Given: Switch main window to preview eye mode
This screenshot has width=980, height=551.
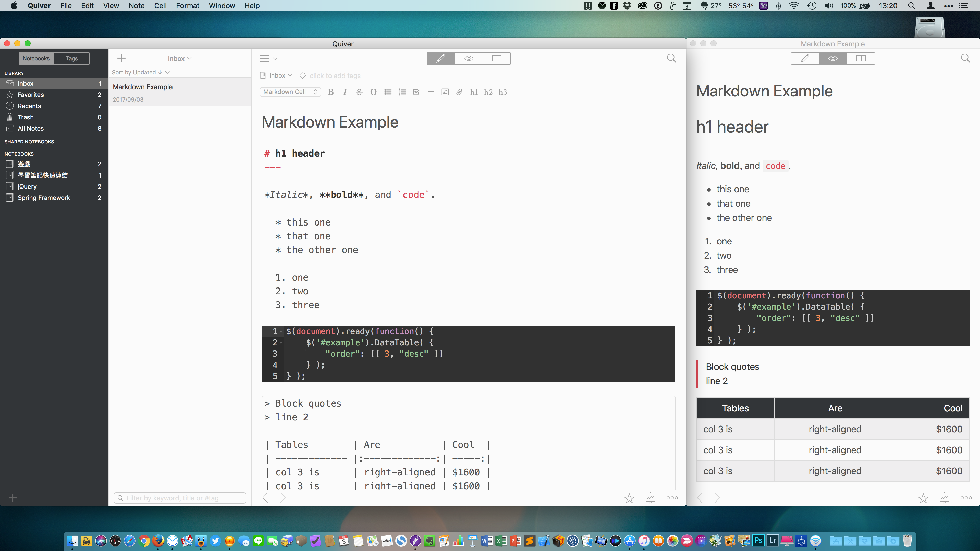Looking at the screenshot, I should click(x=469, y=58).
